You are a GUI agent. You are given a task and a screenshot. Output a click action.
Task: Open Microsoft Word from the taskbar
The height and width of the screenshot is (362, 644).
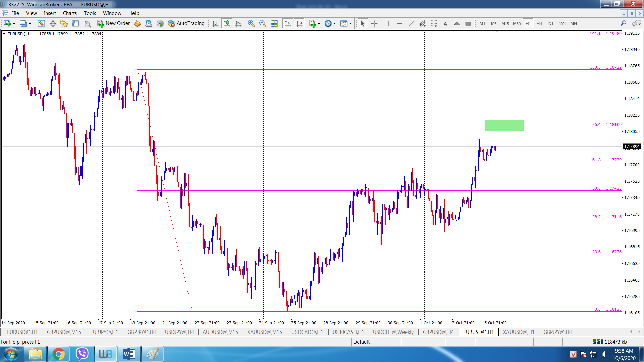pos(129,354)
